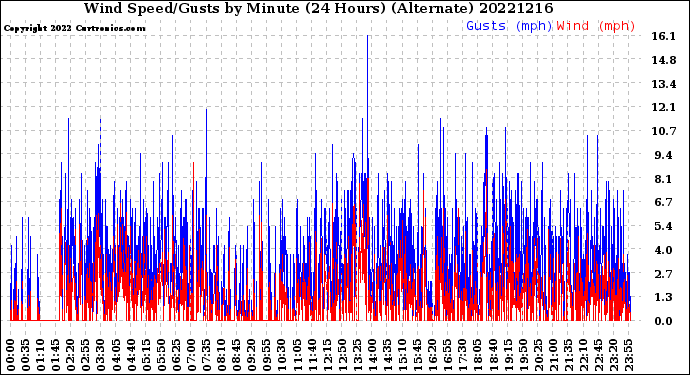
Task: Click the x-axis time label 00:00
Action: 11,355
